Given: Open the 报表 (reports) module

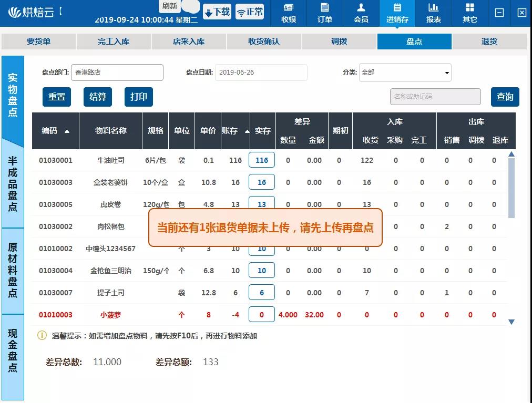Looking at the screenshot, I should click(435, 13).
